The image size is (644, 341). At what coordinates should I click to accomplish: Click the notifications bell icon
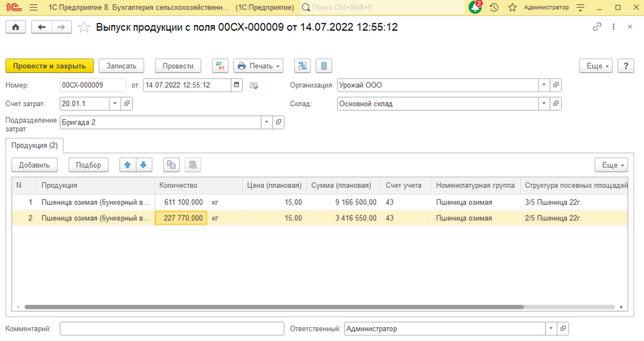pos(475,8)
